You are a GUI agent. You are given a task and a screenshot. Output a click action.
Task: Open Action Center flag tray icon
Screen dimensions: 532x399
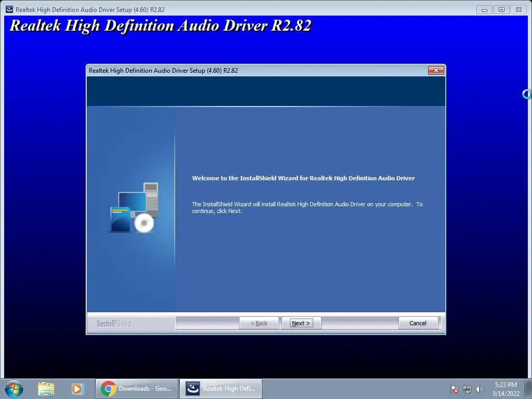[x=454, y=389]
